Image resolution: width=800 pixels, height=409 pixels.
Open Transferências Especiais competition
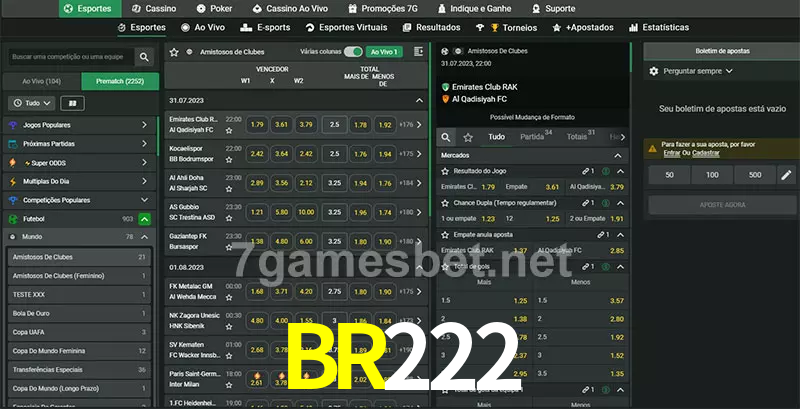[79, 370]
